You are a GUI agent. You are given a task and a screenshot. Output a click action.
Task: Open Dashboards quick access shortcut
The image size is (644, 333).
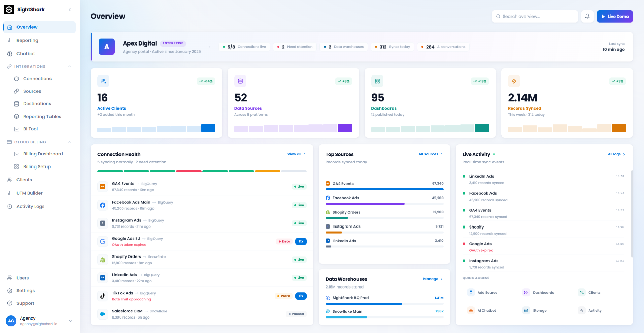click(538, 293)
